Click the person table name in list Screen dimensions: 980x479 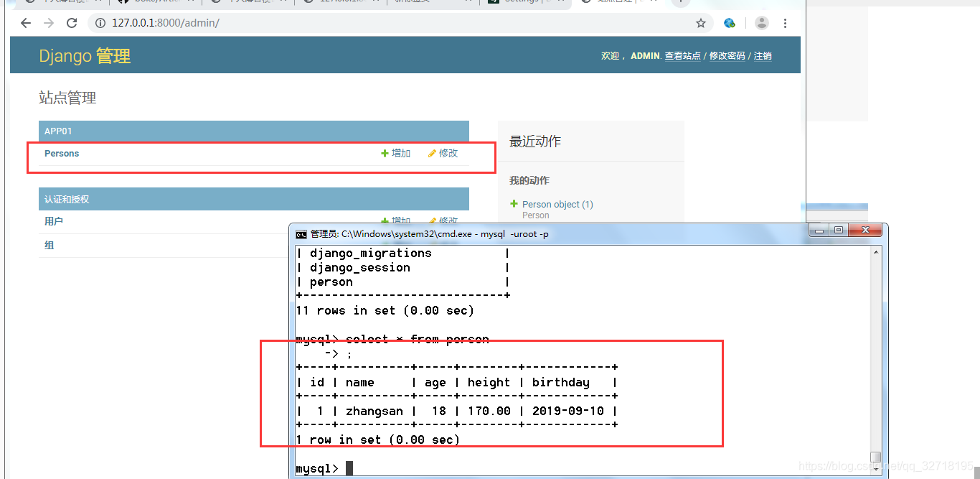click(331, 282)
